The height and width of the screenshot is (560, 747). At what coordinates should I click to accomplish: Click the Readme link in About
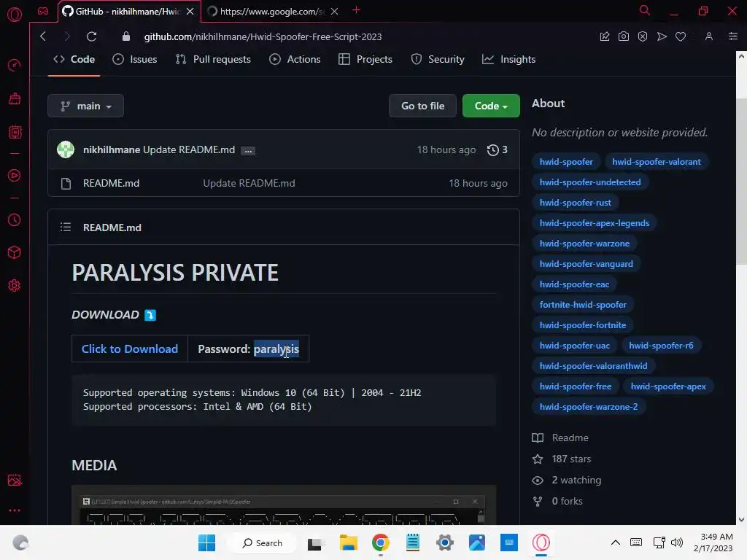coord(560,437)
